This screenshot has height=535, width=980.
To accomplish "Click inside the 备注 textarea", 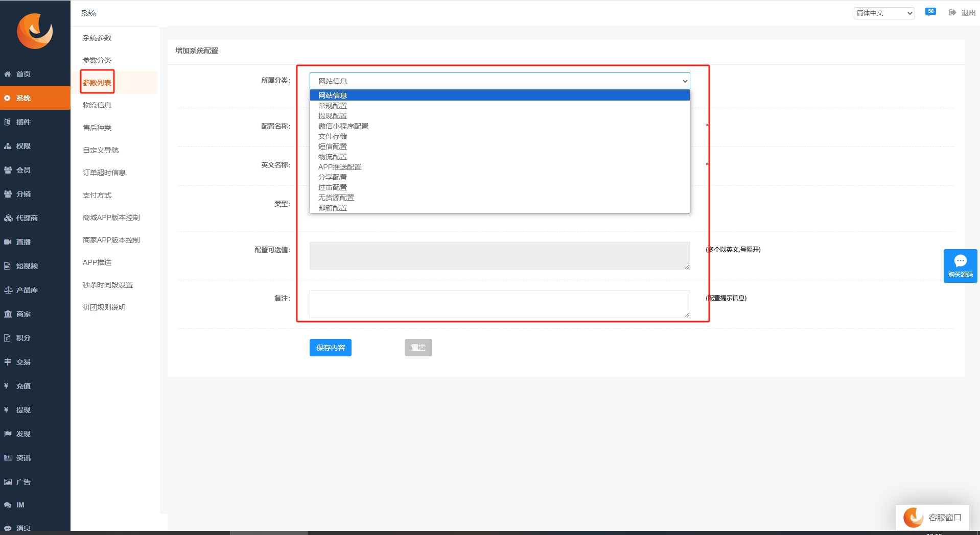I will coord(500,304).
